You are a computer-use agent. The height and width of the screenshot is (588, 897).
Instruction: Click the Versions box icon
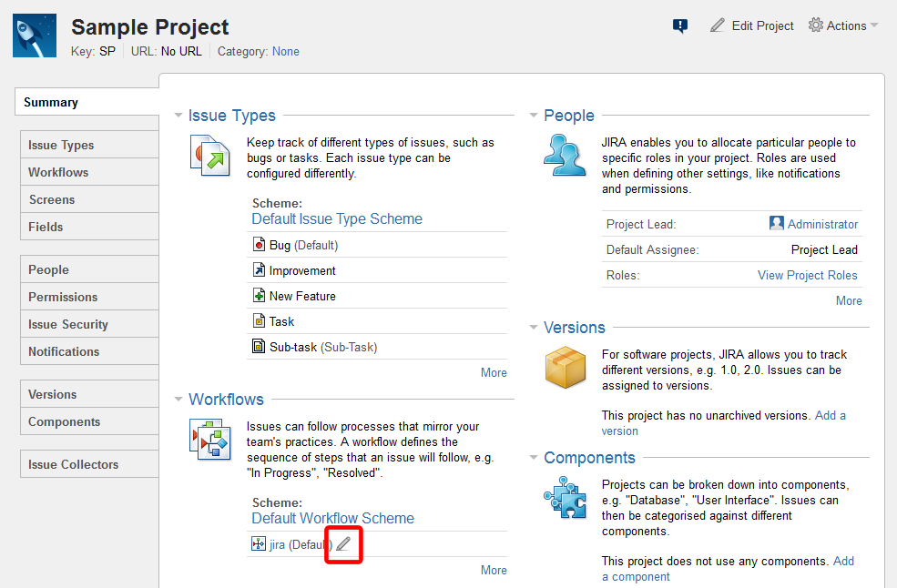point(566,367)
